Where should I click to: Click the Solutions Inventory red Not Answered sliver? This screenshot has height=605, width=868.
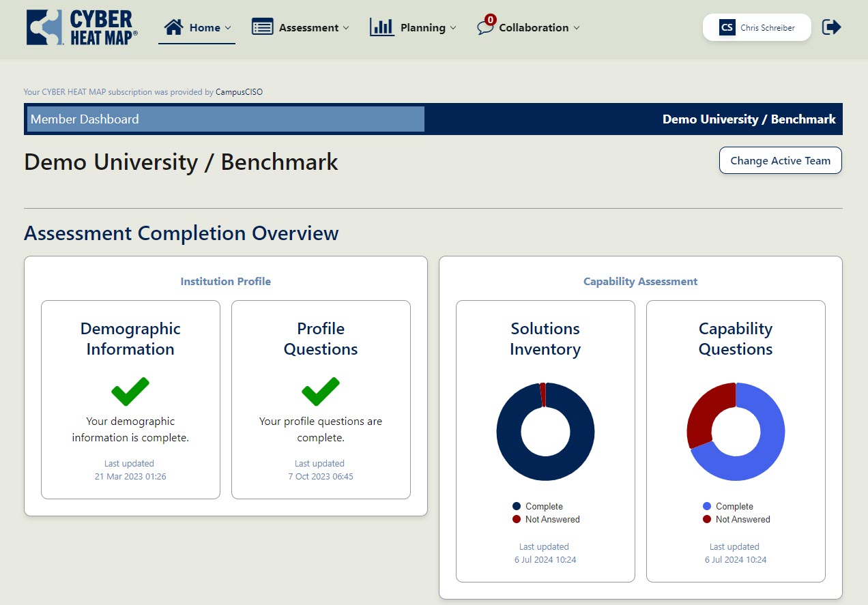(542, 395)
